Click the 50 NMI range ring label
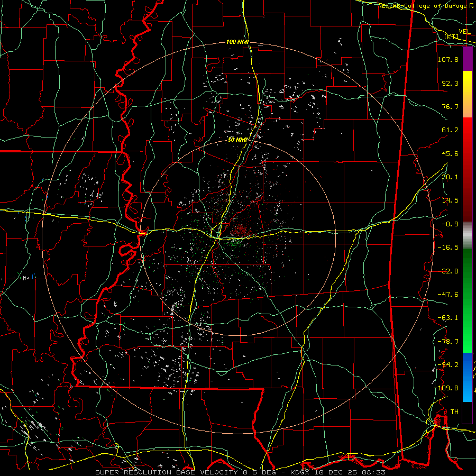476x476 pixels. (x=237, y=140)
